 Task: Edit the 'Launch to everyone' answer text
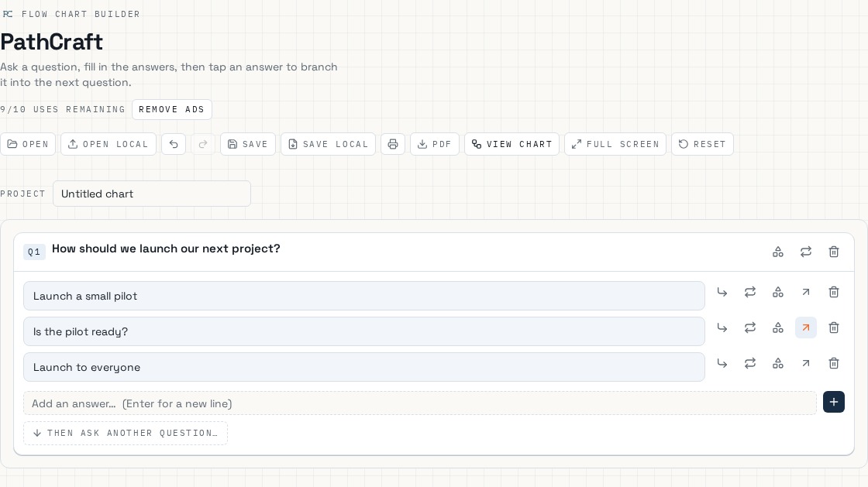point(363,367)
